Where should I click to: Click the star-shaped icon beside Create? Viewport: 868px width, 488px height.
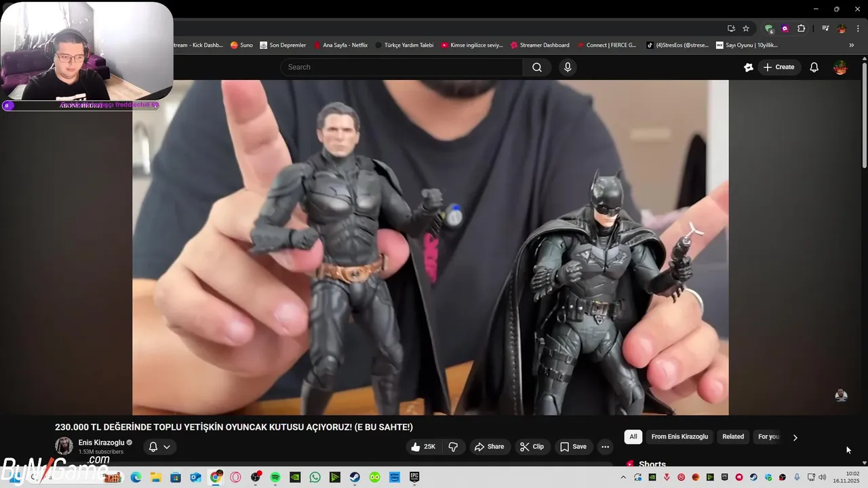click(749, 67)
